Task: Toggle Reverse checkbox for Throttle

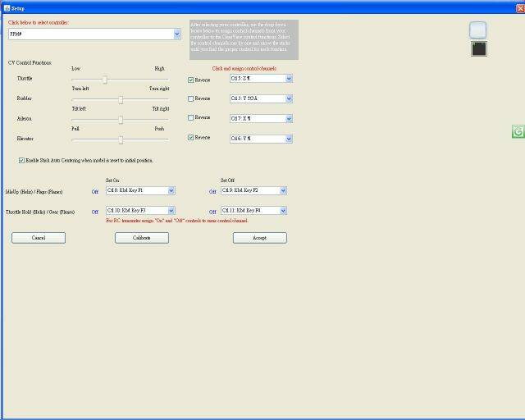Action: (x=191, y=80)
